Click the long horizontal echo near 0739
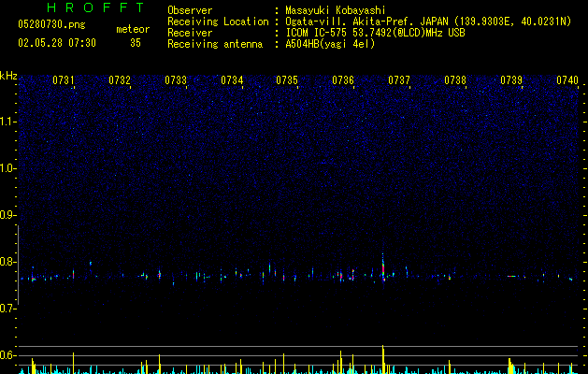588x374 pixels. pos(513,277)
